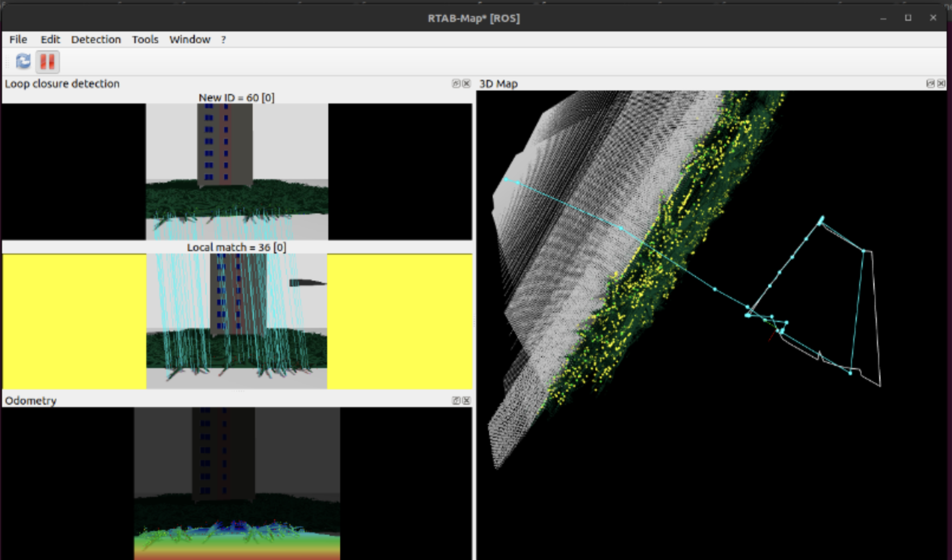Image resolution: width=952 pixels, height=560 pixels.
Task: Click the 'New ID = 60 [0]' label
Action: point(236,97)
